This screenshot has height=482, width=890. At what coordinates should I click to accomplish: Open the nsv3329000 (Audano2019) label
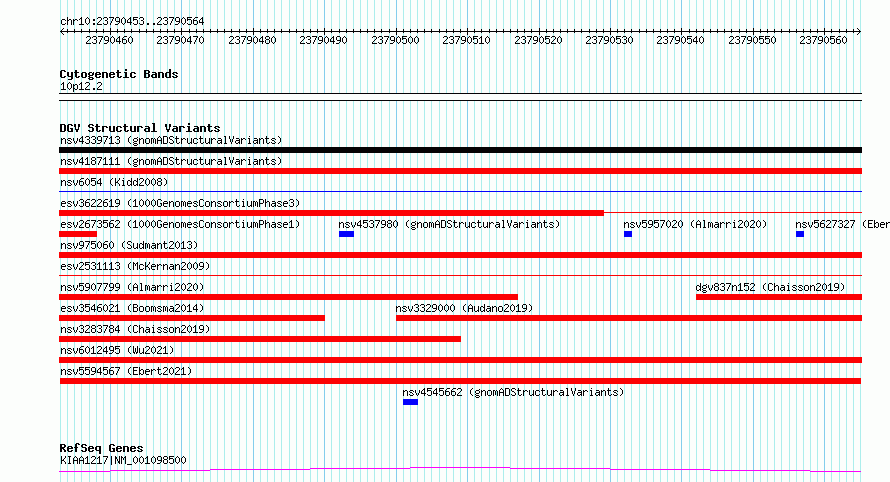pos(464,308)
